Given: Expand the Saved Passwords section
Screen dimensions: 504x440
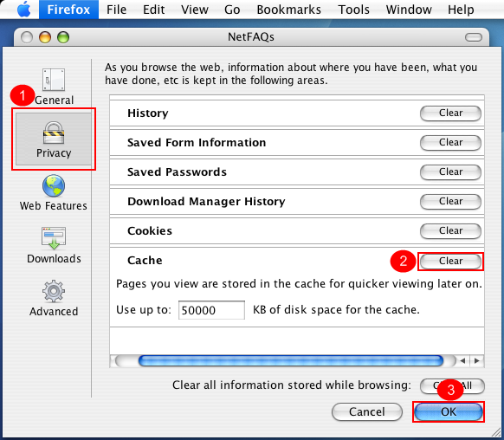Looking at the screenshot, I should tap(177, 172).
